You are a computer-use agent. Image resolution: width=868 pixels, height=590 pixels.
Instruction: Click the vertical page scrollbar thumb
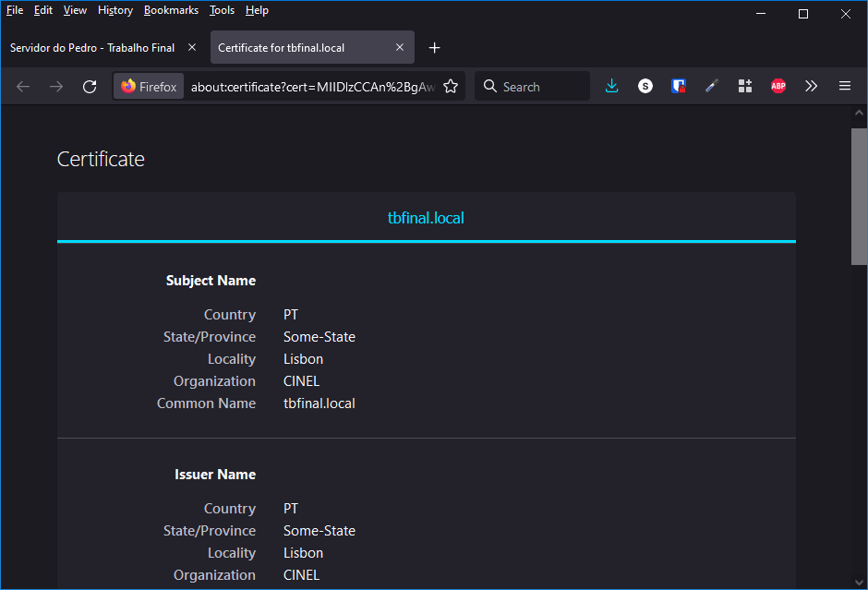859,196
